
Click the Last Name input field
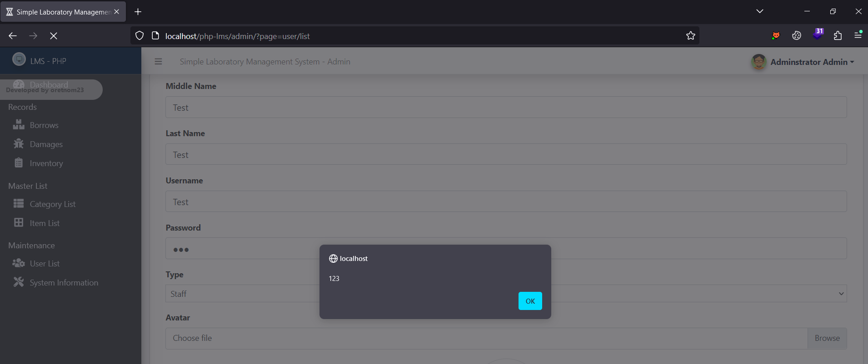[506, 154]
